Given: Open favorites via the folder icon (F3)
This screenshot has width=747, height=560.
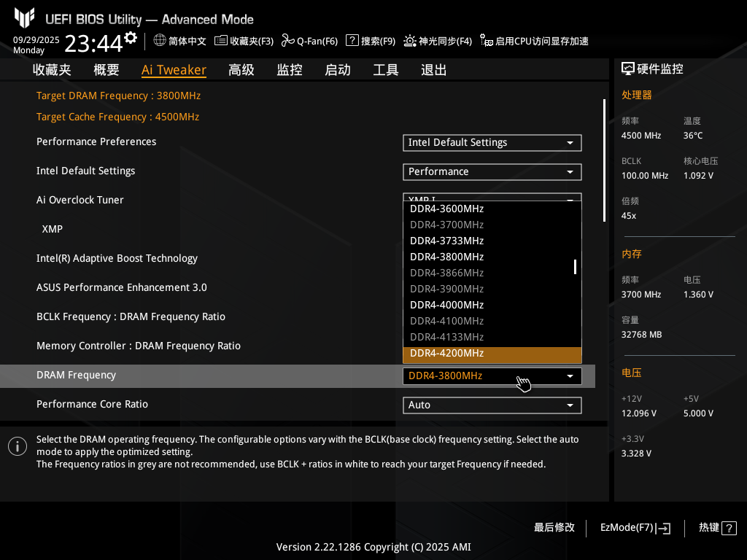Looking at the screenshot, I should tap(220, 41).
